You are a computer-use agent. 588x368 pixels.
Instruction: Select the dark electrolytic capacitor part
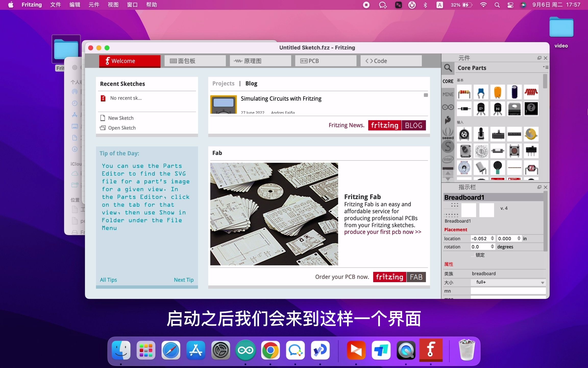click(514, 92)
